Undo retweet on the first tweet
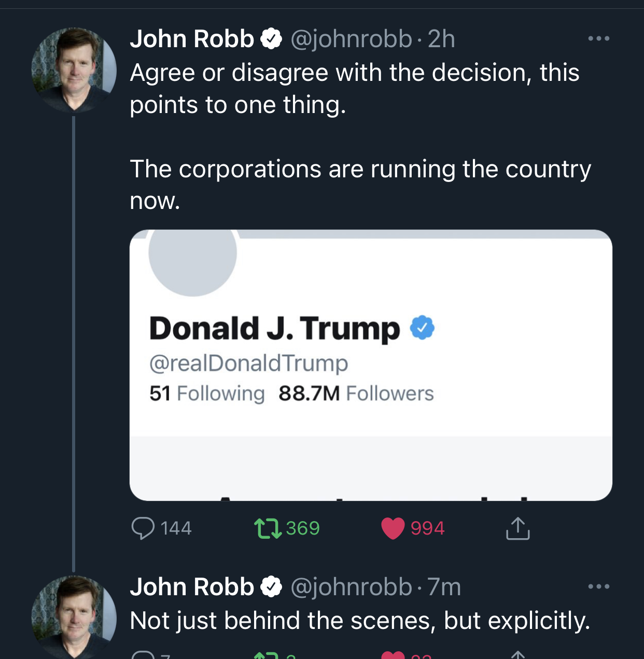This screenshot has width=644, height=659. click(268, 528)
